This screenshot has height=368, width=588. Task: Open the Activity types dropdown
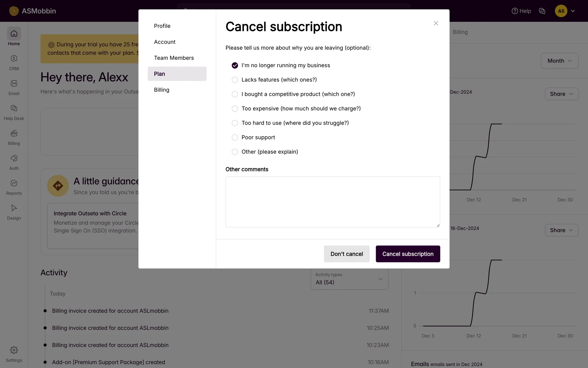[x=349, y=279]
